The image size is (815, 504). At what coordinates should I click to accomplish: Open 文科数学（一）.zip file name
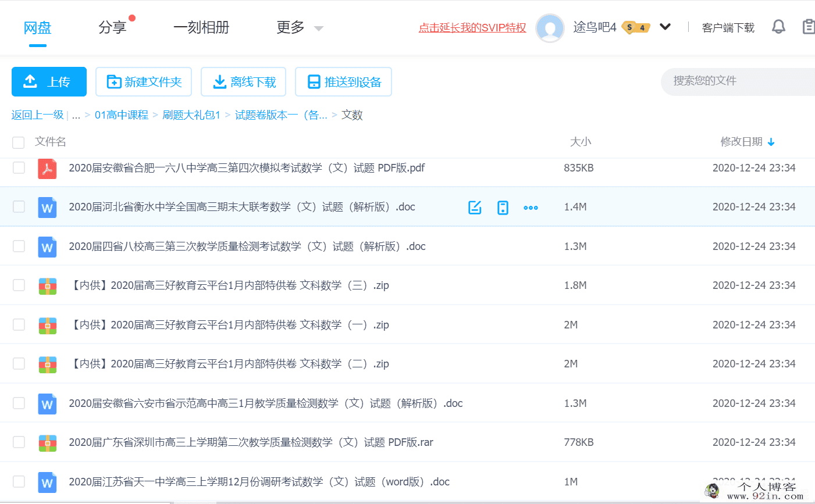[x=229, y=325]
